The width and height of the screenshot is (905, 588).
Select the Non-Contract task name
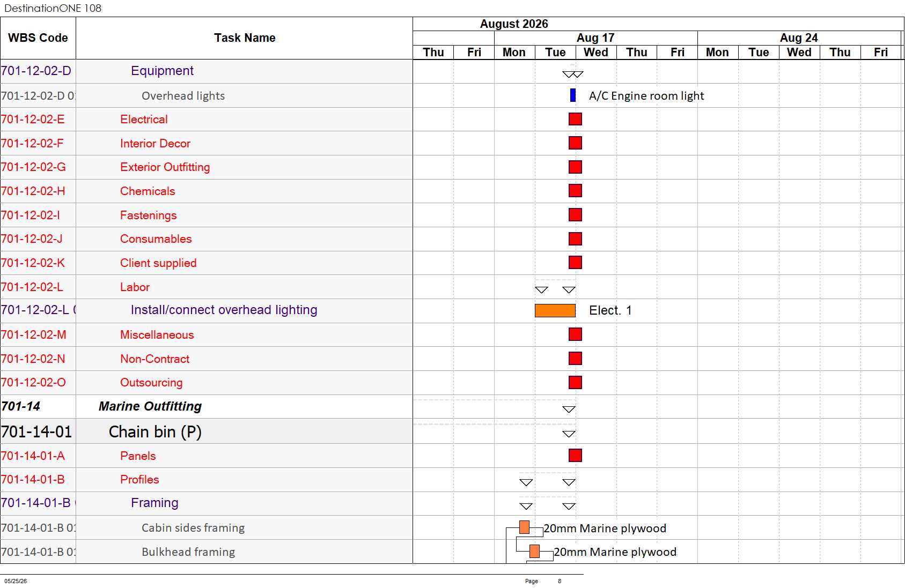154,359
